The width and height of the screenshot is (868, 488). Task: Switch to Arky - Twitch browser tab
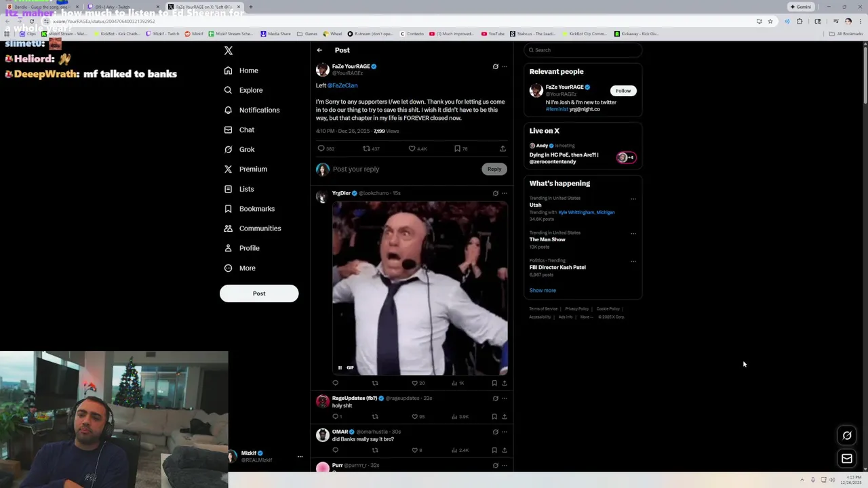[x=123, y=7]
